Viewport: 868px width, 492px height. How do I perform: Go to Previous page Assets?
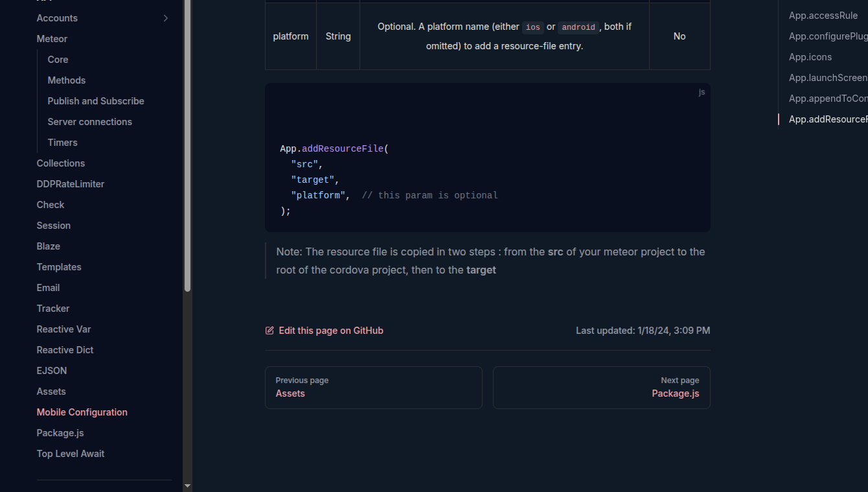tap(373, 388)
